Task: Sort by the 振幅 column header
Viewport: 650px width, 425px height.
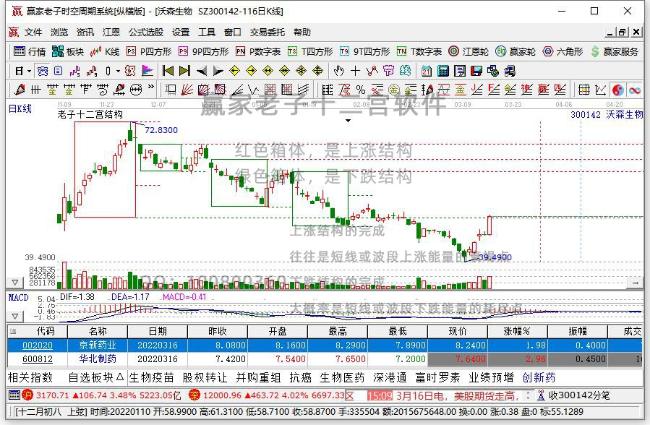Action: 577,331
